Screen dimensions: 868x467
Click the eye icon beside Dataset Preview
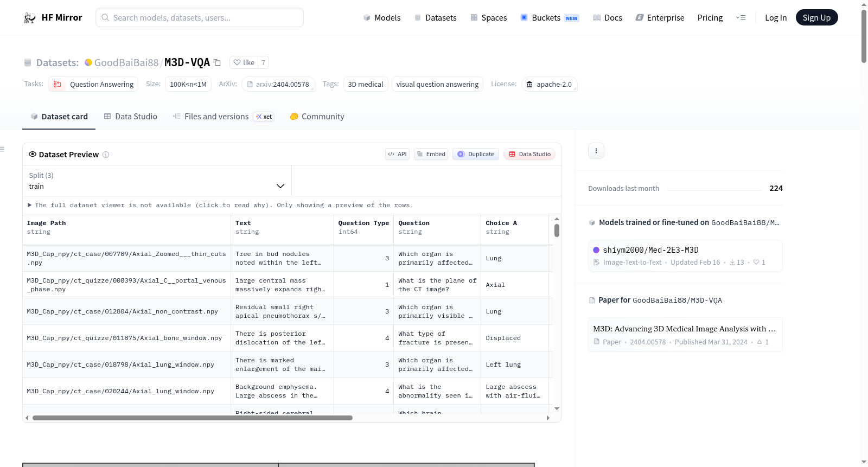(33, 155)
